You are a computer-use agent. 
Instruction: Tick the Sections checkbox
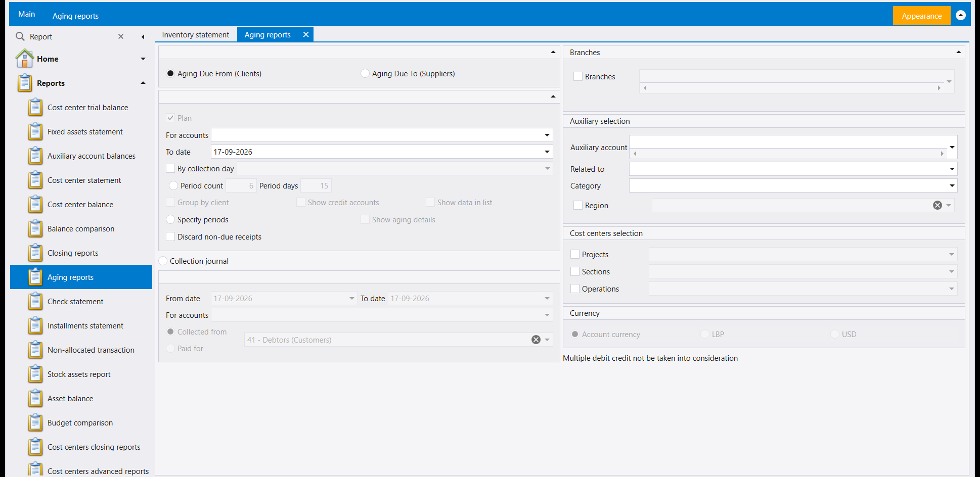coord(575,271)
